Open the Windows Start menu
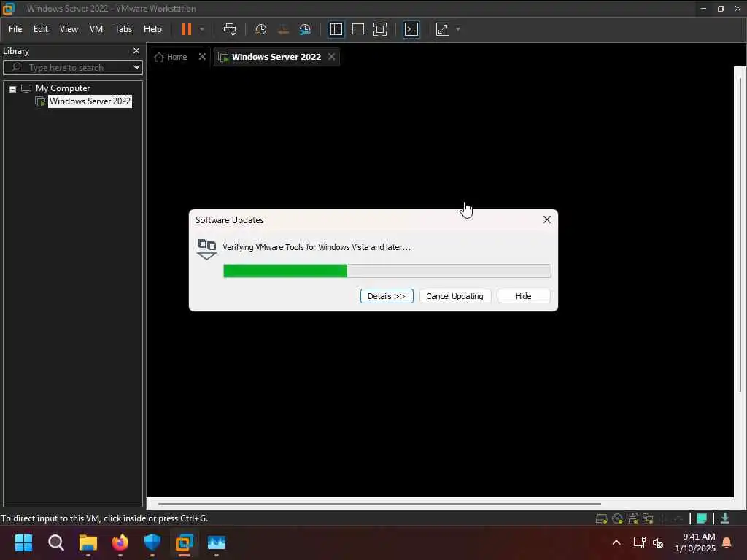747x560 pixels. click(23, 542)
